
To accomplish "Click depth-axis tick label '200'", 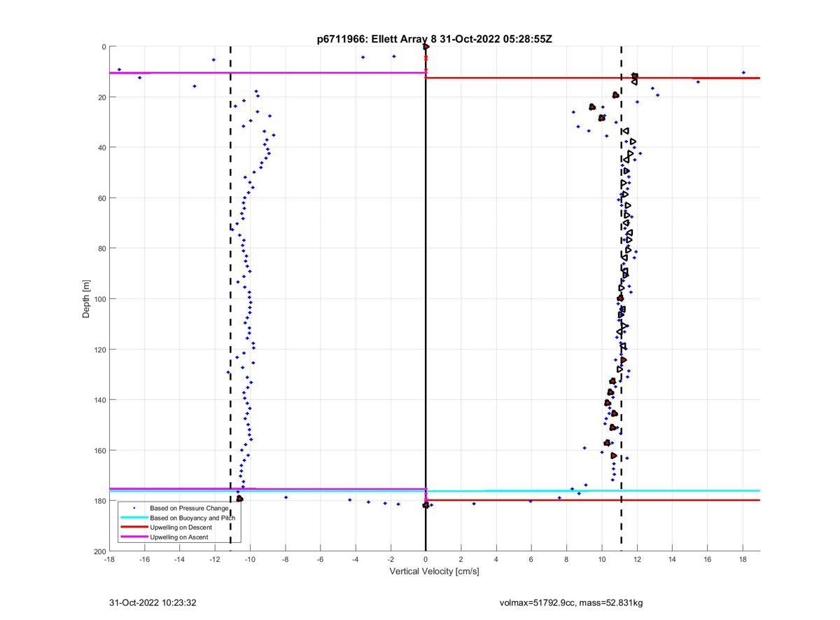I will [x=99, y=551].
